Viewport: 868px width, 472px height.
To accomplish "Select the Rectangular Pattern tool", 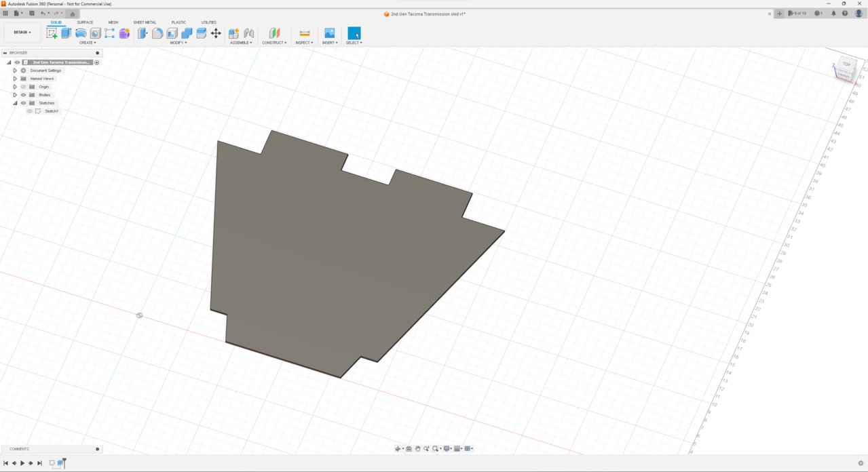I will point(109,33).
